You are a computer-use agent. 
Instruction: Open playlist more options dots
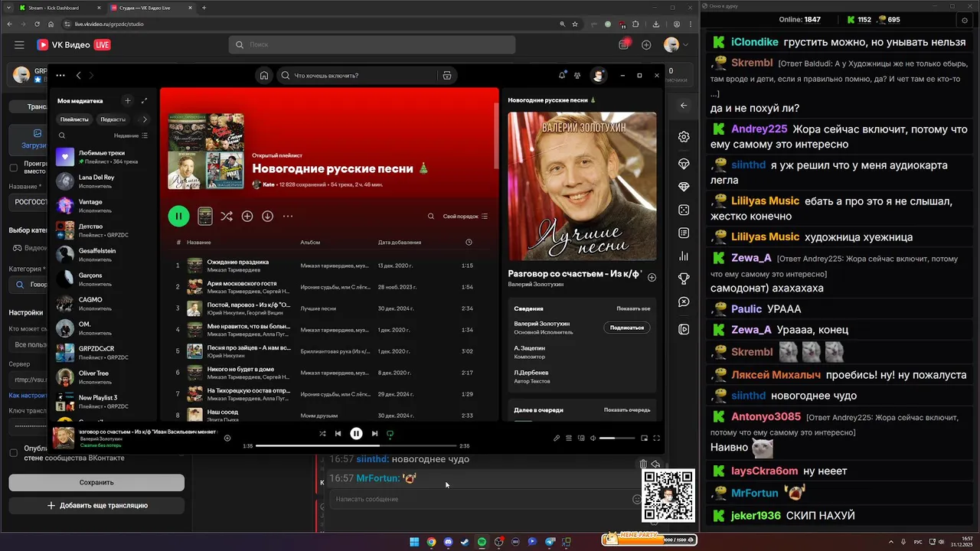tap(288, 216)
